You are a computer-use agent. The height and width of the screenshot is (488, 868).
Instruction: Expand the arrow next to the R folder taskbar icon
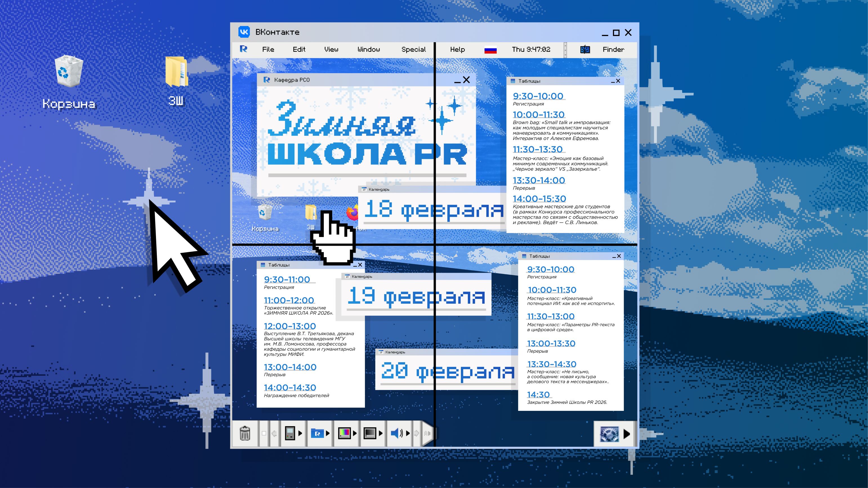(329, 433)
